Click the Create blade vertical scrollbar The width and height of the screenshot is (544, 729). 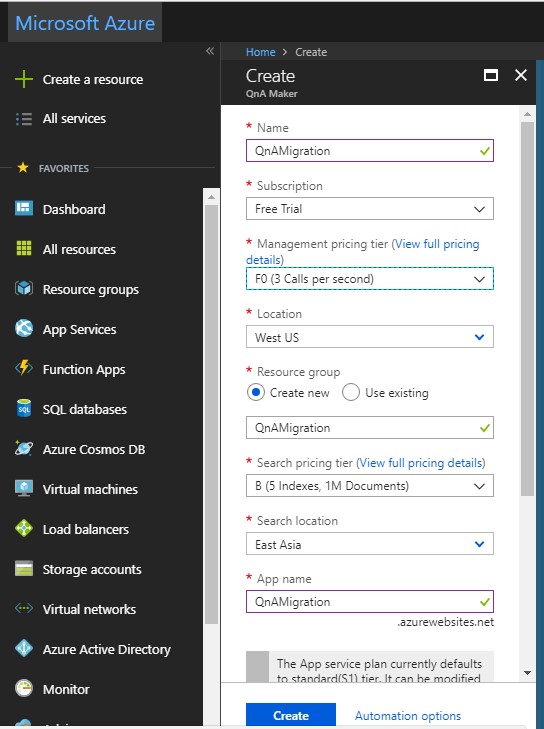click(x=527, y=309)
